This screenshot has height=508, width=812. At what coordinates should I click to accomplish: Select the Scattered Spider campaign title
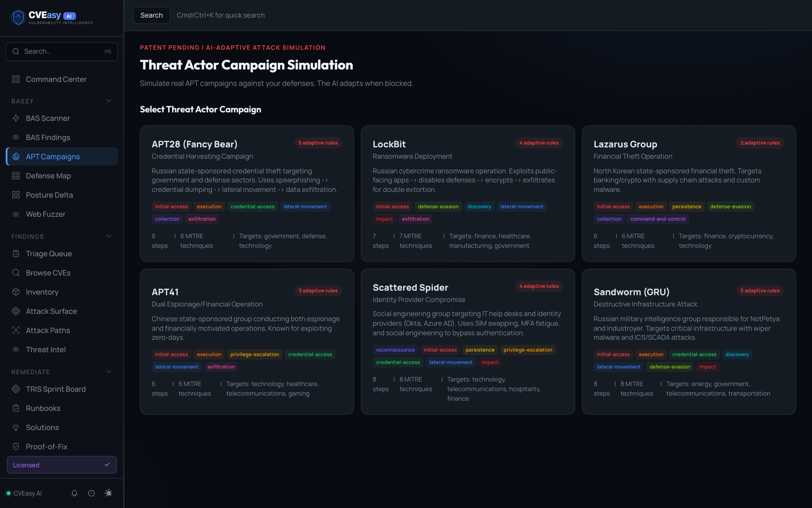click(x=410, y=287)
